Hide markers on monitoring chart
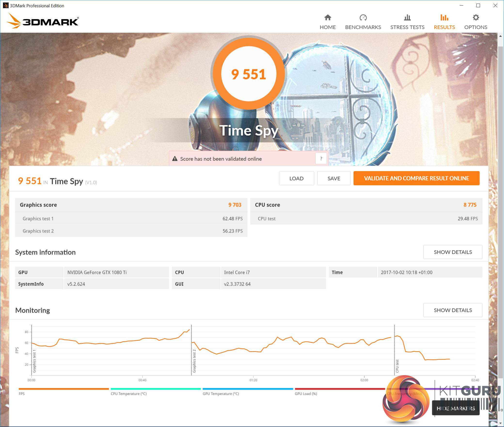 point(456,408)
